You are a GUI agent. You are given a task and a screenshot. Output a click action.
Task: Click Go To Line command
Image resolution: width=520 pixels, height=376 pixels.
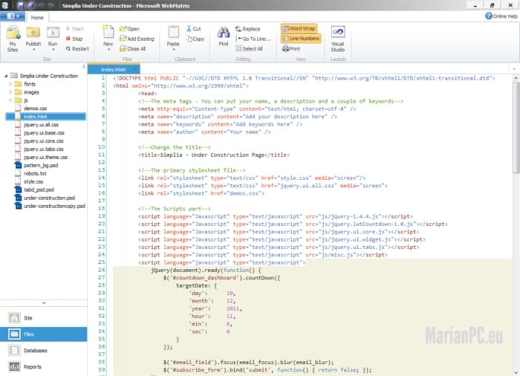coord(253,39)
